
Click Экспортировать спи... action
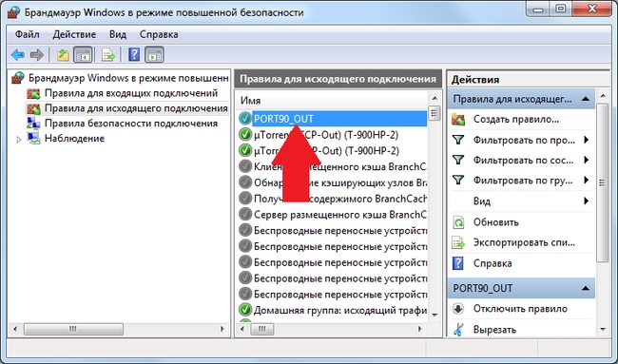click(x=524, y=242)
